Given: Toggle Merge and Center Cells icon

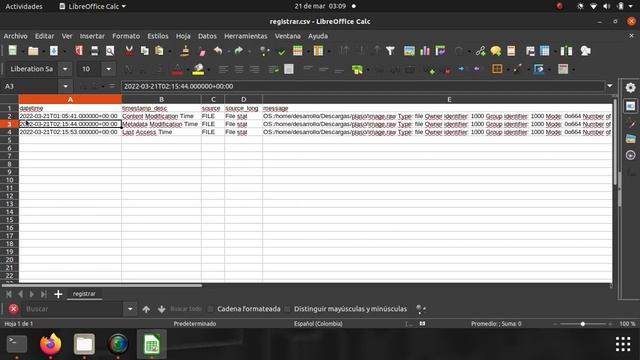Looking at the screenshot, I should pos(289,69).
